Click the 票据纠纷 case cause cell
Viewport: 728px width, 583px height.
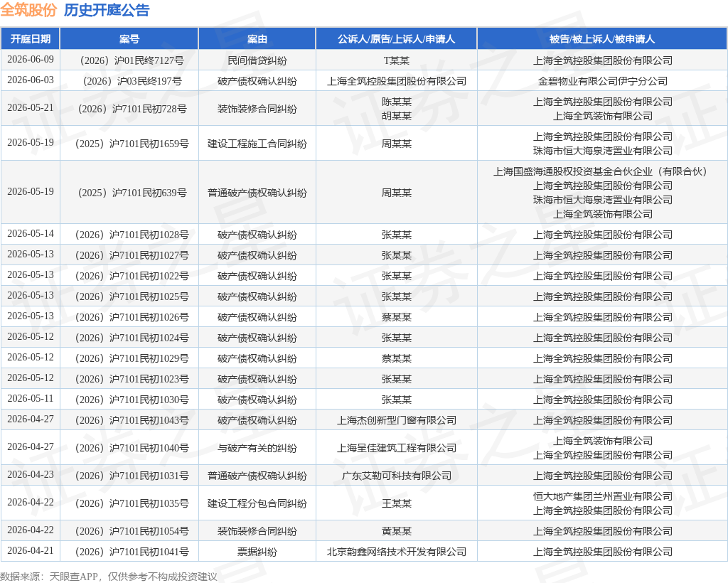click(257, 552)
